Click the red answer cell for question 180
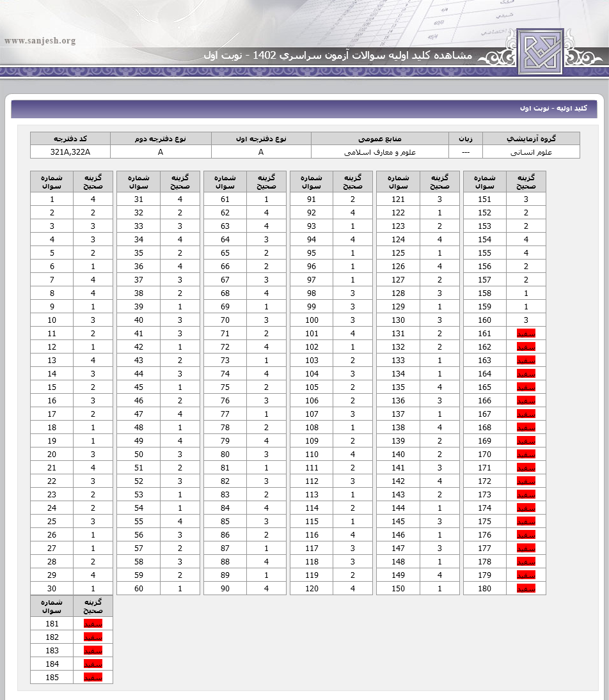This screenshot has width=609, height=700. pyautogui.click(x=526, y=589)
